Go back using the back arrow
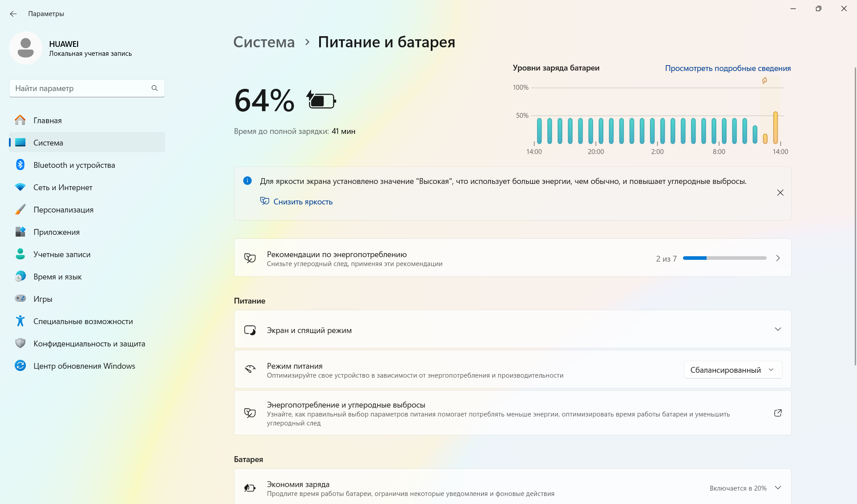The image size is (857, 504). pos(13,14)
